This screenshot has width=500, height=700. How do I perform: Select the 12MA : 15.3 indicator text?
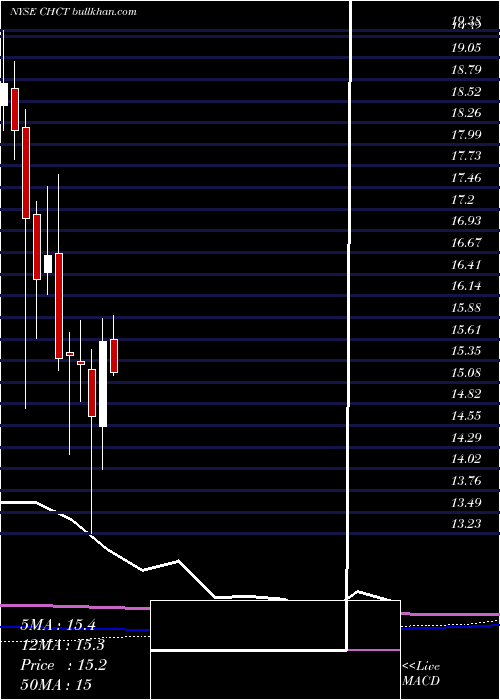[62, 645]
